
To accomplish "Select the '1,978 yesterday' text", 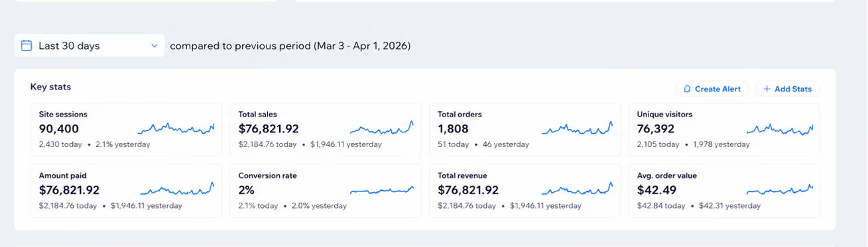I will (721, 144).
